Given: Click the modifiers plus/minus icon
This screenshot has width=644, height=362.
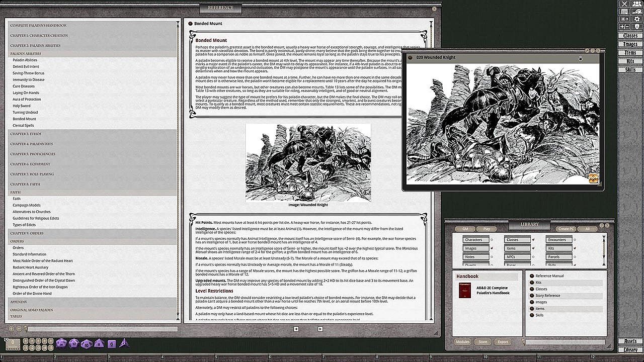Looking at the screenshot, I should coord(624,26).
